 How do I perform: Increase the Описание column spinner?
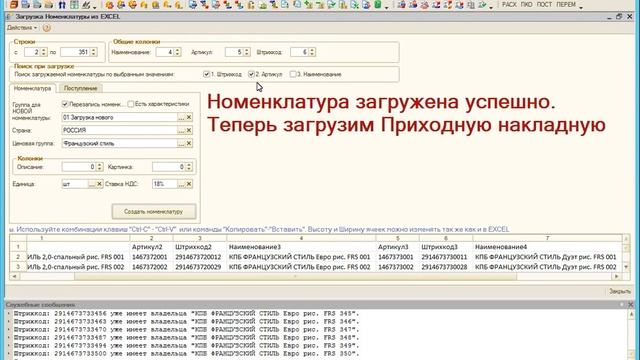coord(100,165)
